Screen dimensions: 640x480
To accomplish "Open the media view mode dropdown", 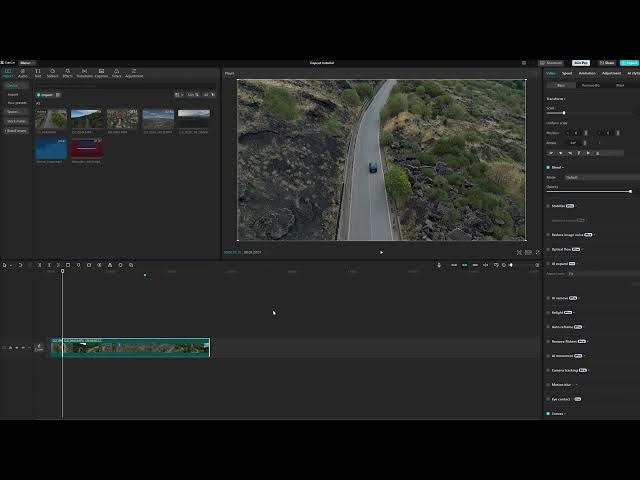I will tap(179, 95).
